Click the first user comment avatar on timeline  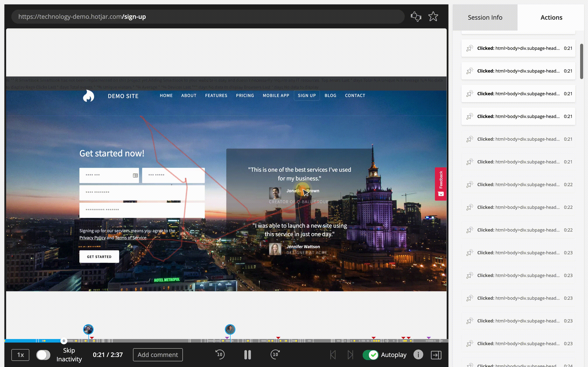(x=88, y=329)
